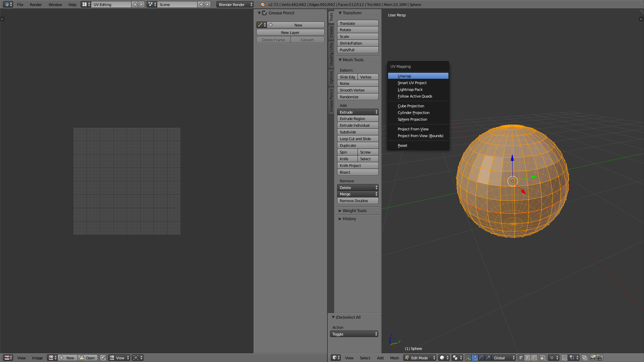
Task: Switch to the Shading / UVs tab
Action: coord(331,55)
